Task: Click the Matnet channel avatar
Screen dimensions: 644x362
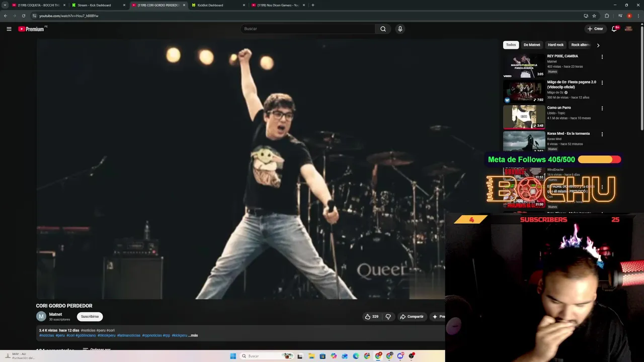Action: point(41,316)
